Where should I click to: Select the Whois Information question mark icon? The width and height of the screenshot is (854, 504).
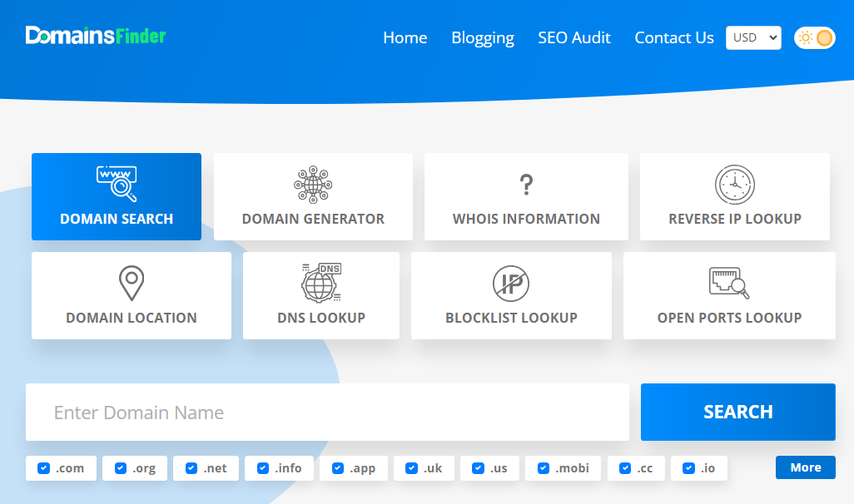[x=526, y=185]
